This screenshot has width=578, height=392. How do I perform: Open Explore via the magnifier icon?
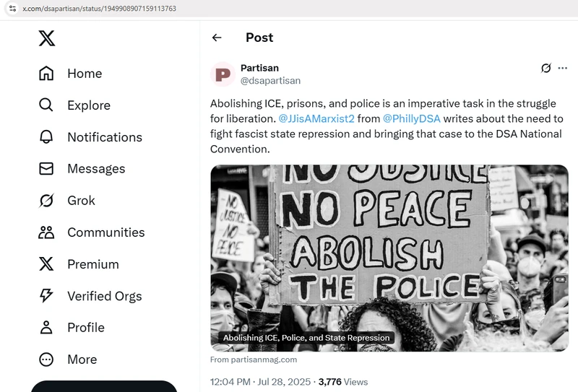[x=46, y=105]
